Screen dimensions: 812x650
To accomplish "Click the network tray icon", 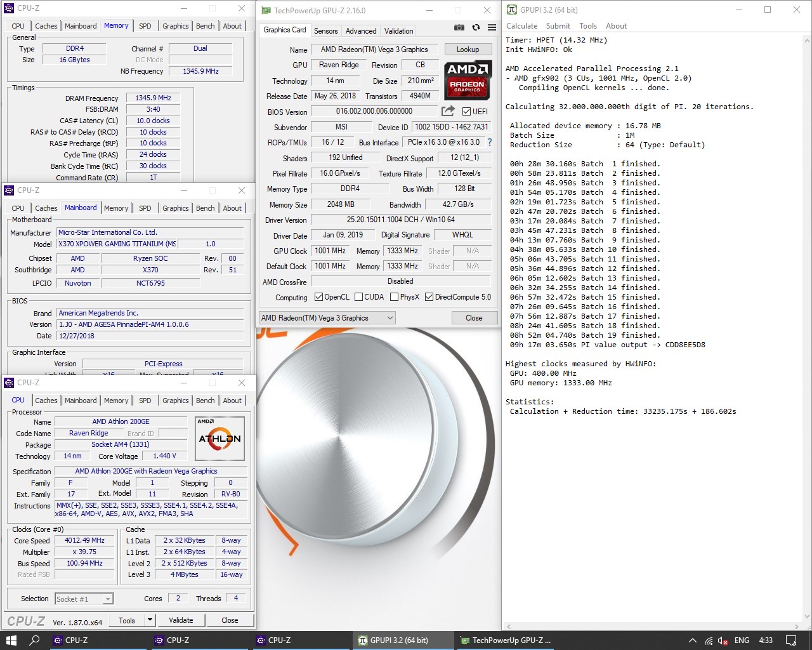I will coord(709,640).
